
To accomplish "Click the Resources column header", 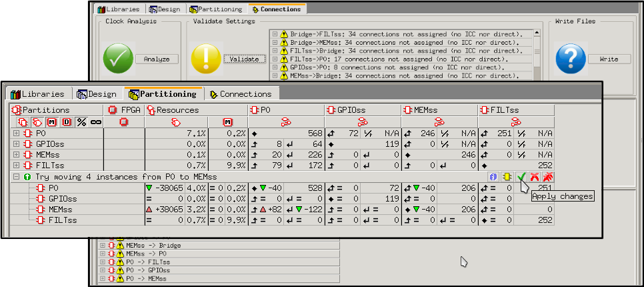I will point(196,110).
